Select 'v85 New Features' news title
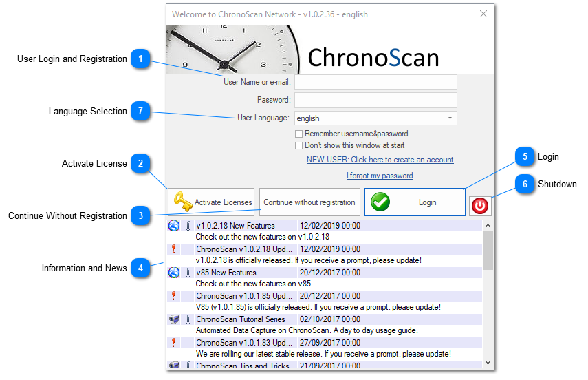The height and width of the screenshot is (380, 588). 226,273
